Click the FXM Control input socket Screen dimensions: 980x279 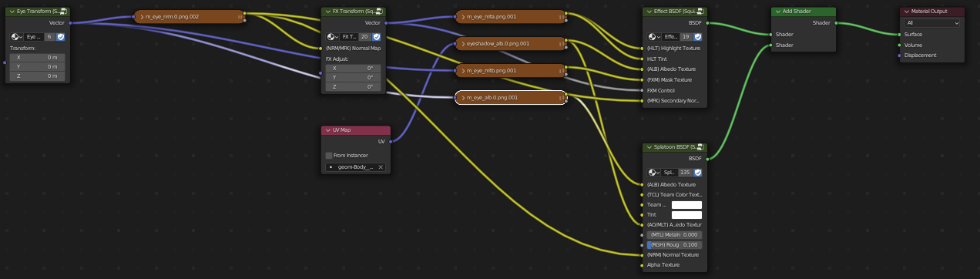[642, 90]
